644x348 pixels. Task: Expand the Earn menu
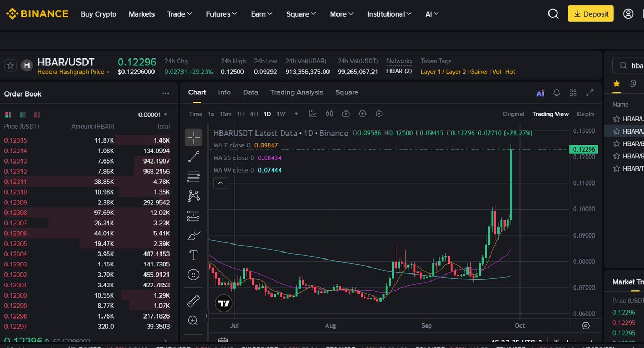click(262, 14)
